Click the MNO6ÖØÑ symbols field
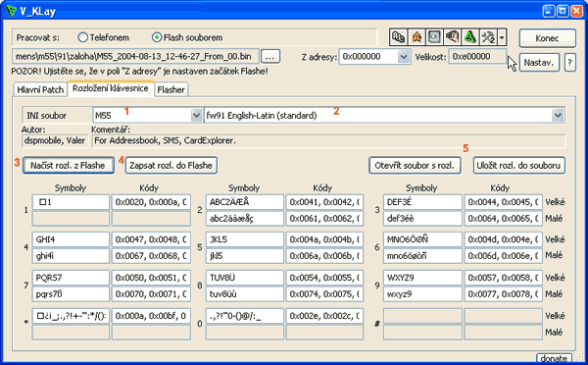Image resolution: width=588 pixels, height=365 pixels. tap(422, 239)
